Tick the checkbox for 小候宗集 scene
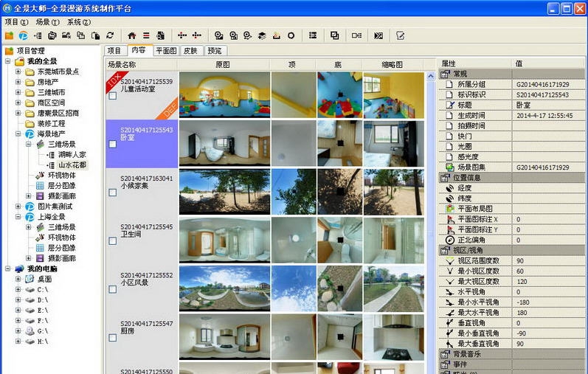This screenshot has height=374, width=588. point(112,193)
